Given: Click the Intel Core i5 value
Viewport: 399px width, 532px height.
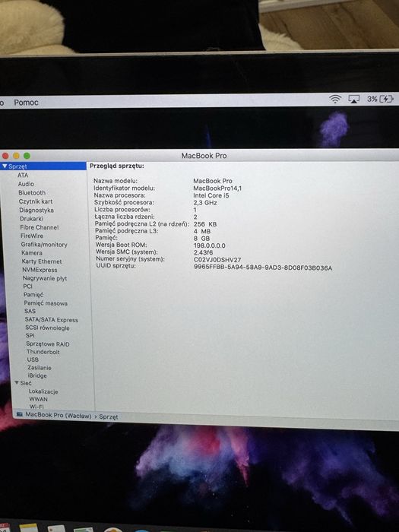Looking at the screenshot, I should pyautogui.click(x=211, y=195).
